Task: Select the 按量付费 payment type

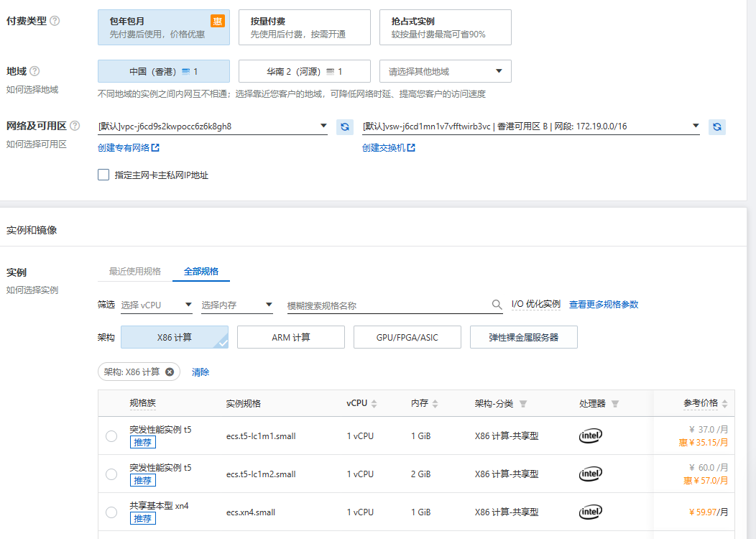Action: tap(304, 27)
